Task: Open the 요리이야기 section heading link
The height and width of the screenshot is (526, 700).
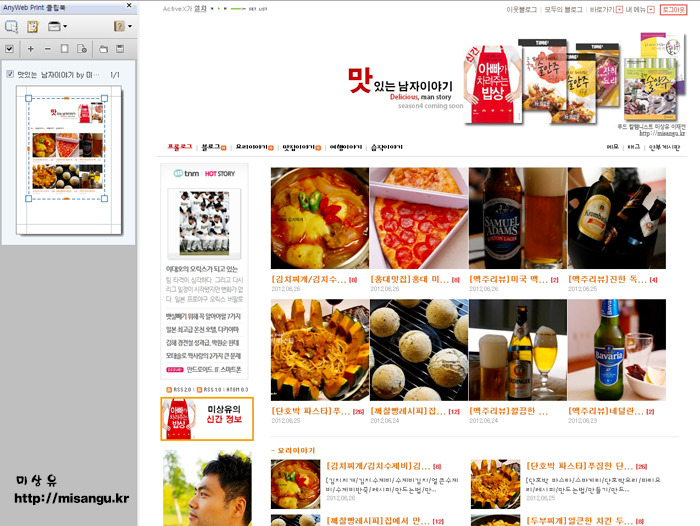Action: tap(296, 451)
